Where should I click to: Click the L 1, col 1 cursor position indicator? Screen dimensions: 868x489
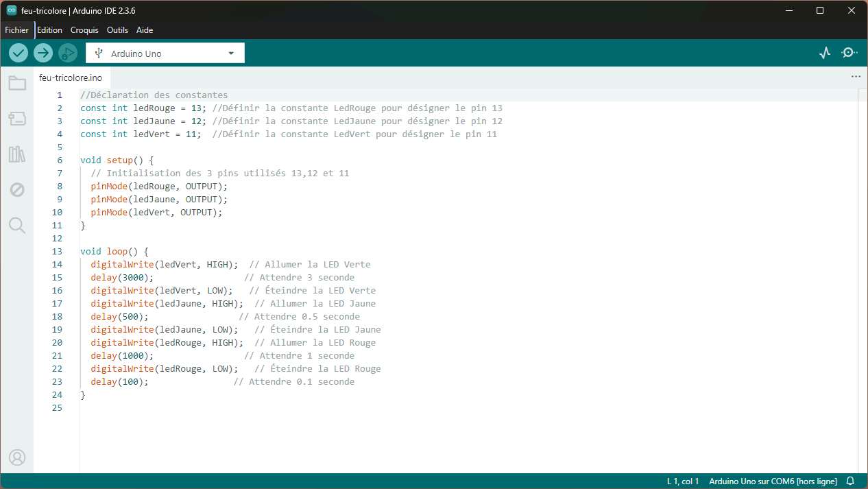(683, 481)
